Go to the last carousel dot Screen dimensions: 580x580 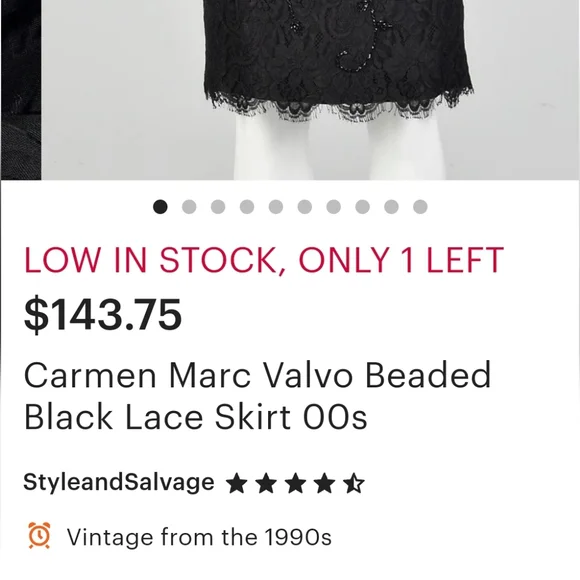pos(420,206)
